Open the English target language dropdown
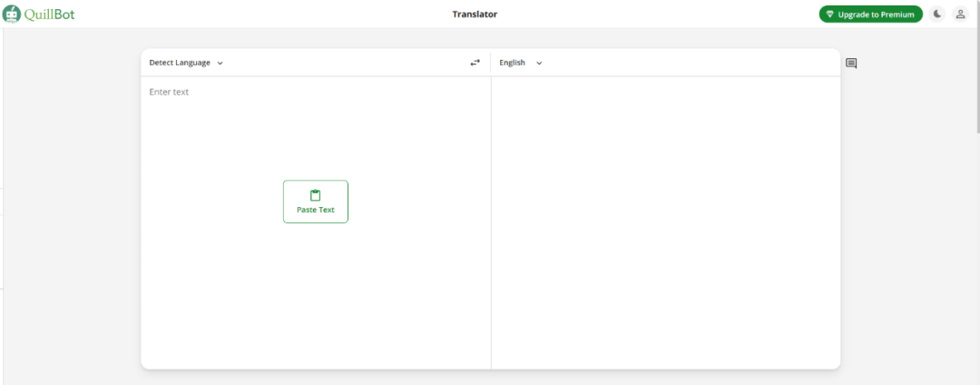The image size is (980, 385). [x=521, y=63]
